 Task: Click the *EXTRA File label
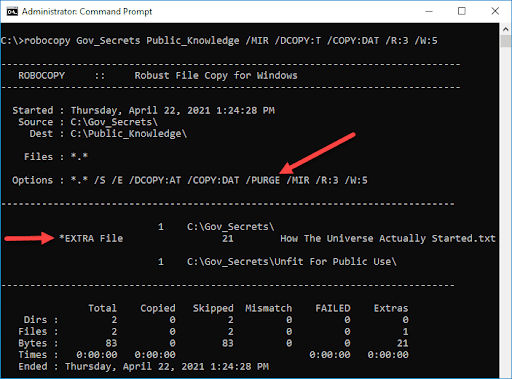tap(91, 238)
